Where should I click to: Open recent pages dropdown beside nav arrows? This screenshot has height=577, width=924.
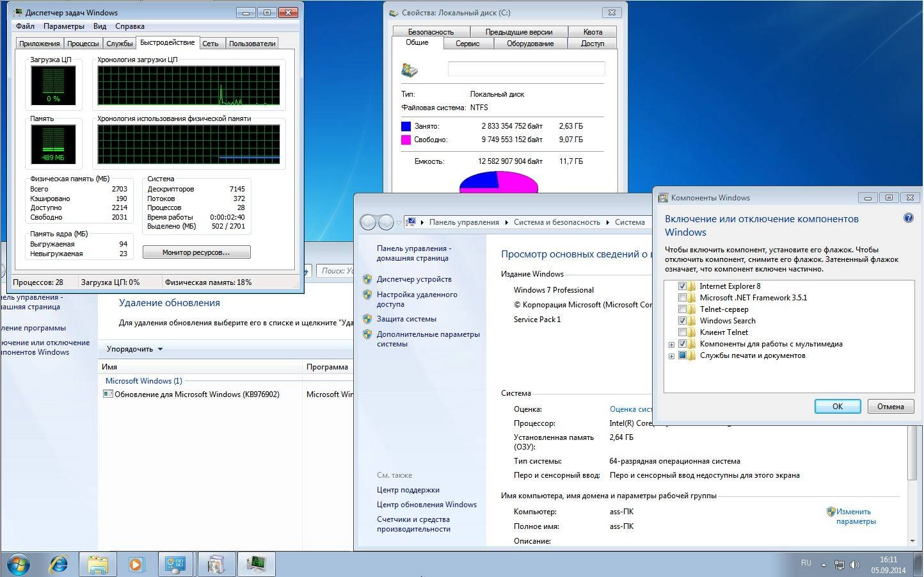pyautogui.click(x=399, y=223)
